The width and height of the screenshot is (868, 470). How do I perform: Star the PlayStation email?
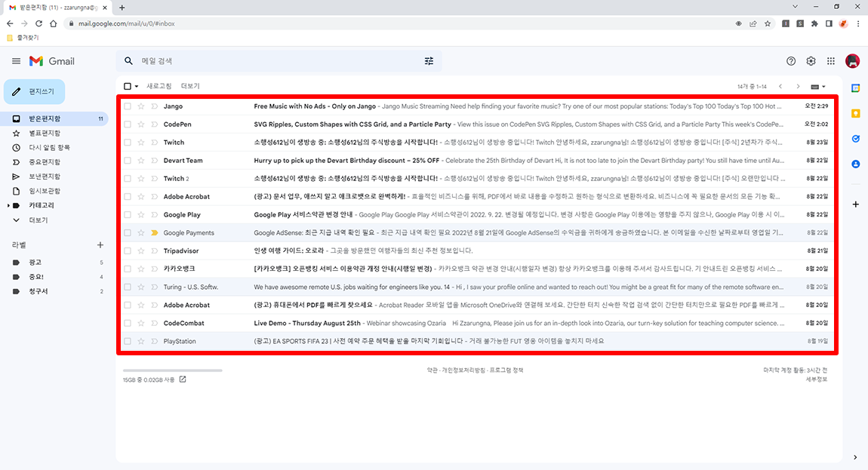click(x=141, y=342)
